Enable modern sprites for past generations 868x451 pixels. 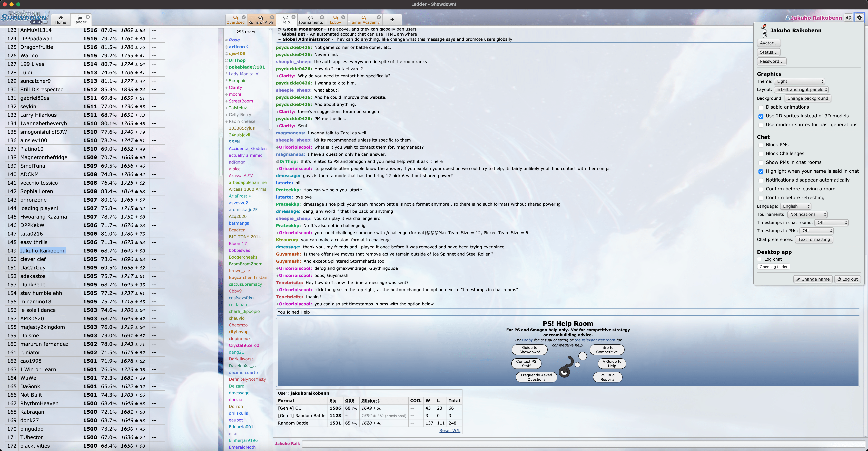(x=761, y=125)
